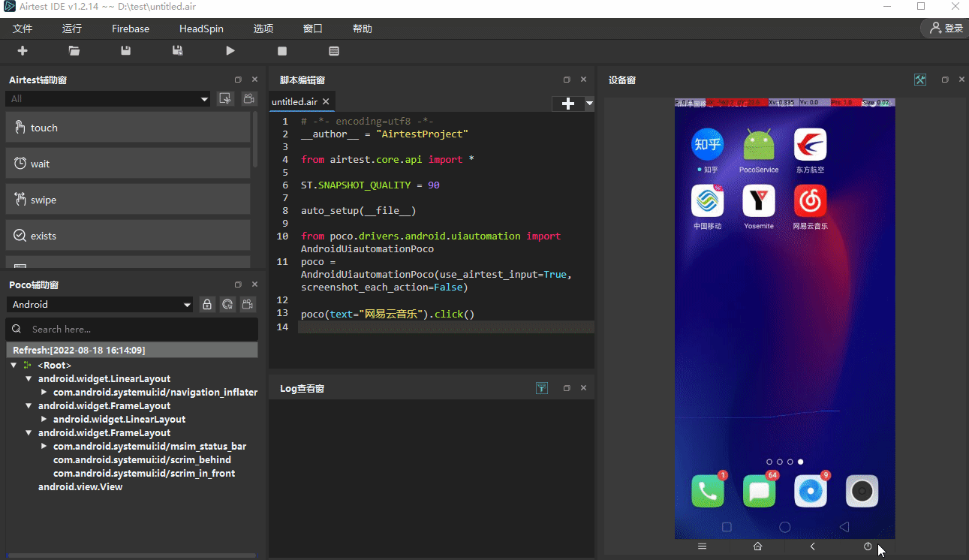Screen dimensions: 969x560
Task: Float the 设备窗 panel
Action: [945, 80]
